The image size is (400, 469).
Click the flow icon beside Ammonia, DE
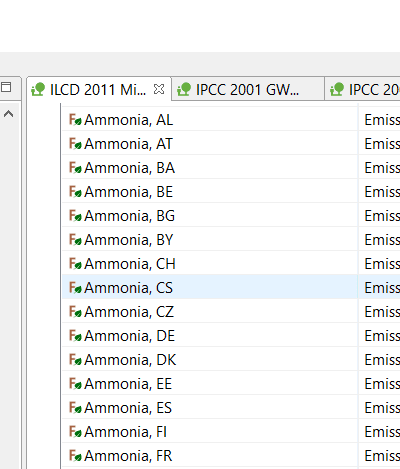(75, 336)
